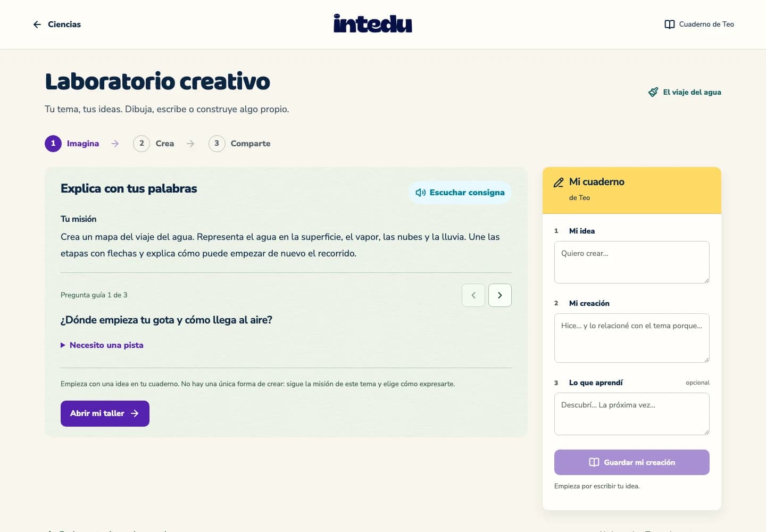The image size is (766, 532).
Task: Click the arrow icon on Abrir mi taller
Action: (135, 413)
